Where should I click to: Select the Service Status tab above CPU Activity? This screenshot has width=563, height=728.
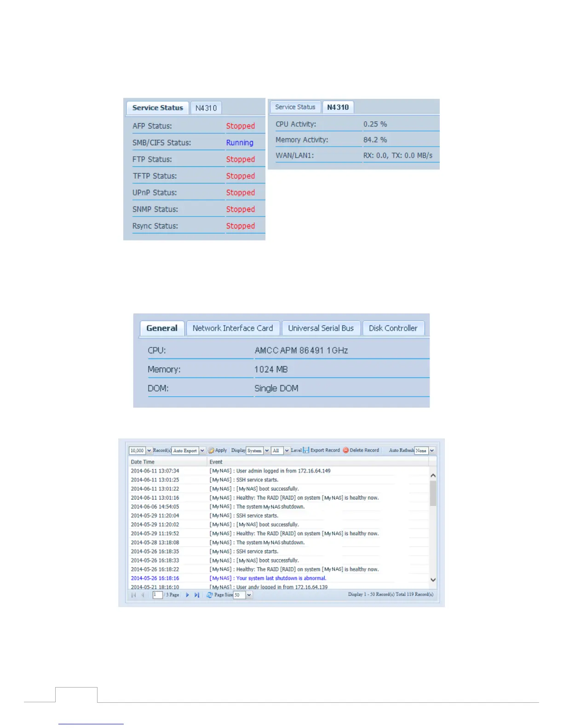(295, 107)
